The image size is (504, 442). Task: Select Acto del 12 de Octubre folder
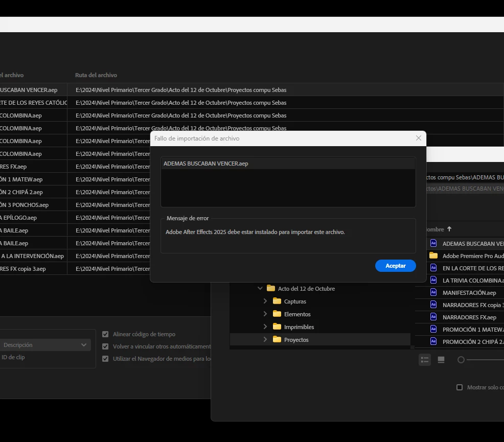306,289
